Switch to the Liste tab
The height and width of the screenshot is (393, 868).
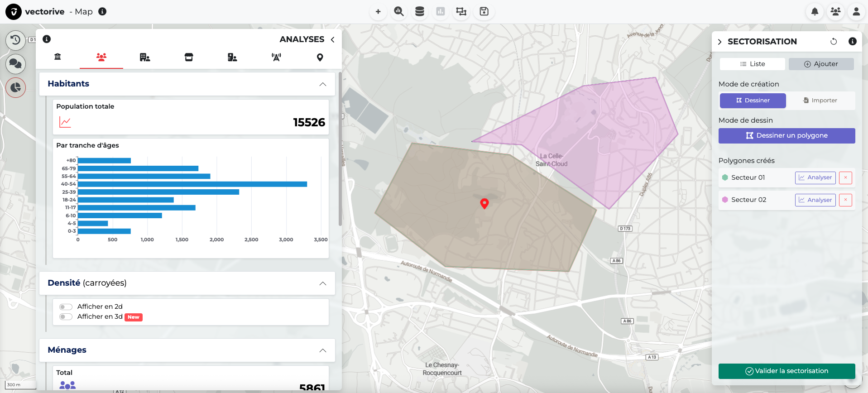[752, 64]
